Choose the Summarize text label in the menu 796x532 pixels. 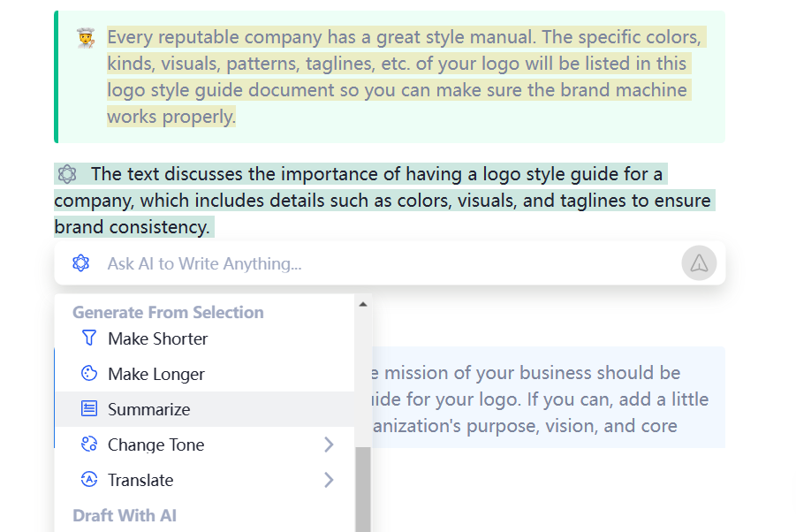click(x=148, y=409)
